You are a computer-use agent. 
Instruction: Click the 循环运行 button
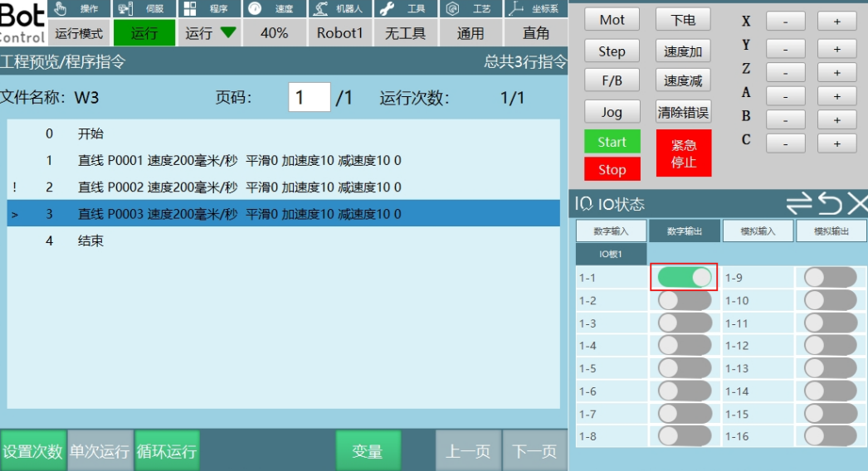coord(167,450)
